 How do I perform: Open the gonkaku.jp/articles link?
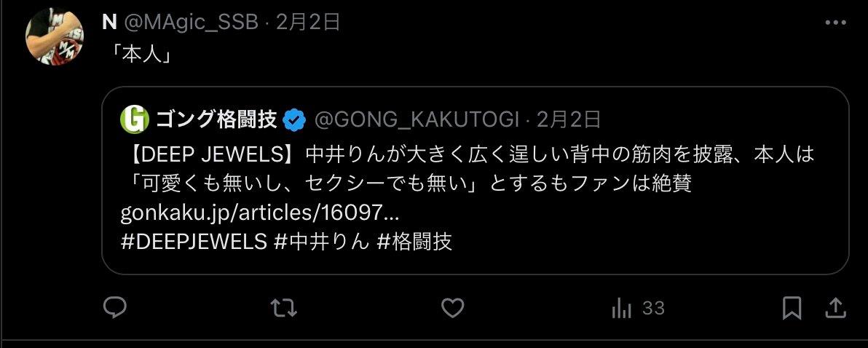tap(260, 213)
